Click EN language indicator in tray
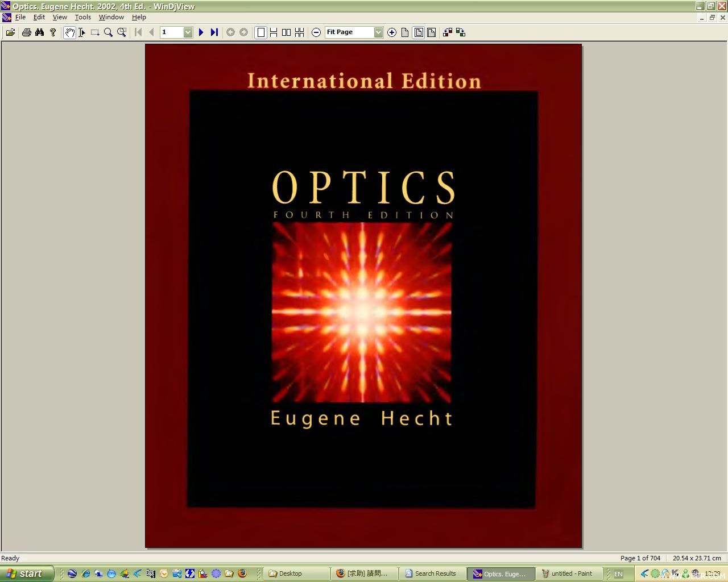The height and width of the screenshot is (582, 728). tap(618, 574)
